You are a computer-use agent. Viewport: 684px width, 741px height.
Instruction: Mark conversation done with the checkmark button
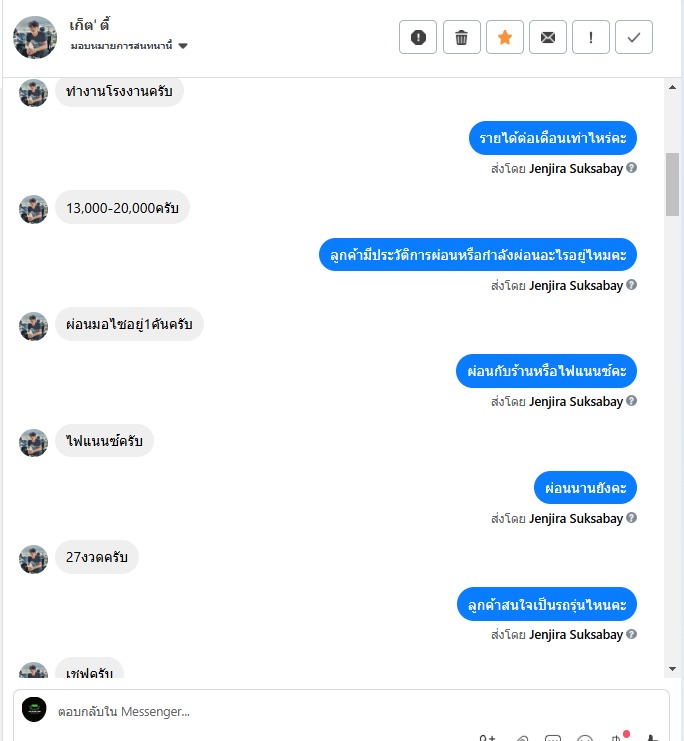634,37
